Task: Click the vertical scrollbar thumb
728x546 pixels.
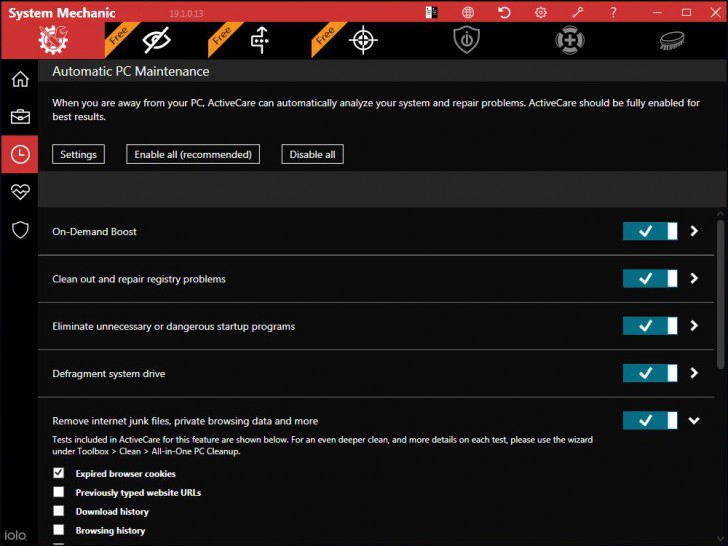Action: pyautogui.click(x=720, y=294)
